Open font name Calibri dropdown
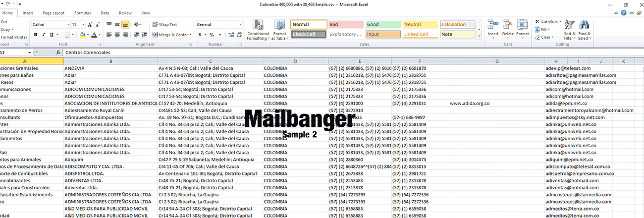The height and width of the screenshot is (218, 644). (x=67, y=24)
